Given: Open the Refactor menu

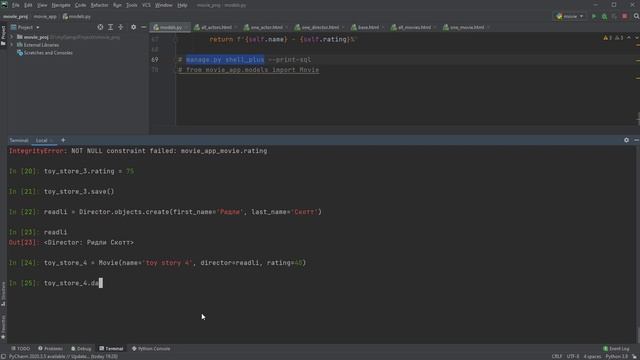Looking at the screenshot, I should 99,5.
